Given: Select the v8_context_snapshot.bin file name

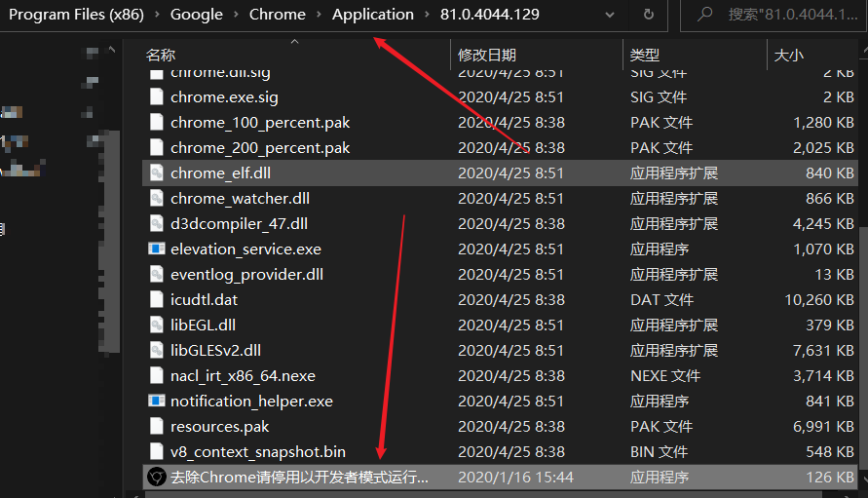Looking at the screenshot, I should (x=257, y=451).
